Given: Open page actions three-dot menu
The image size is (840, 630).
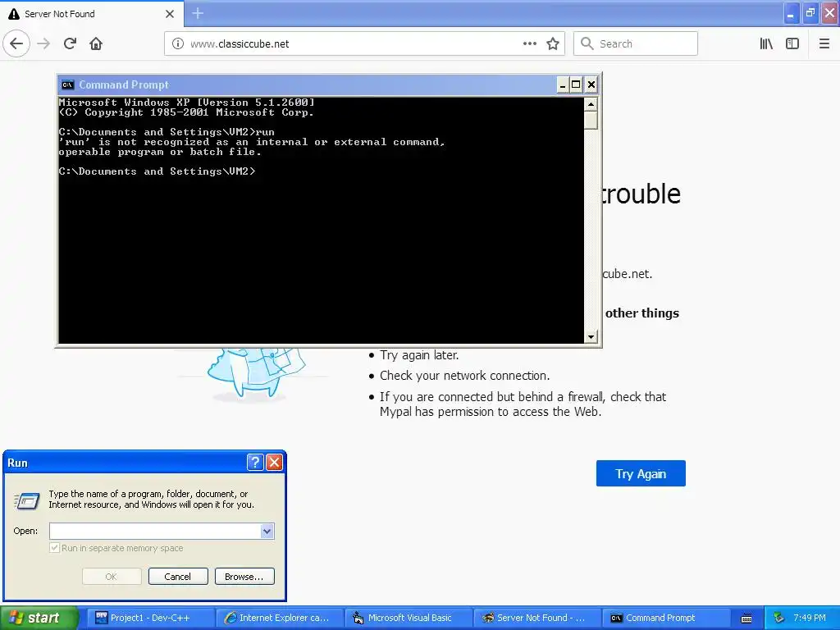Looking at the screenshot, I should (x=529, y=43).
